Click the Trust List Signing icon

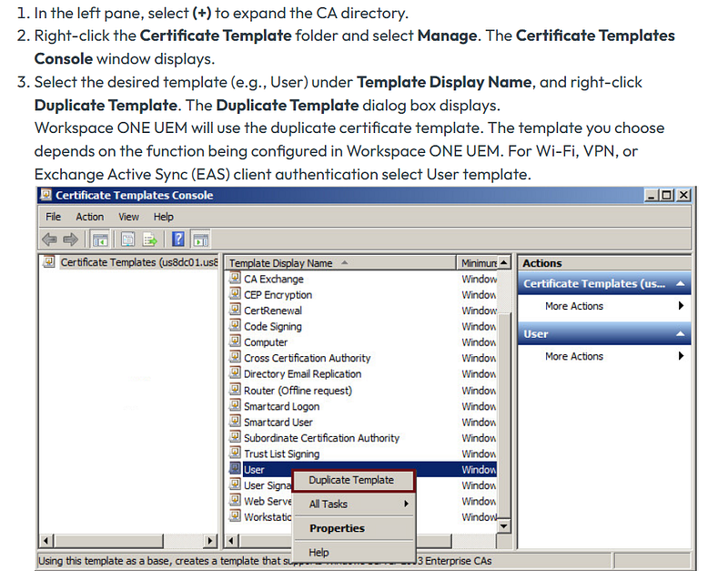(x=236, y=453)
